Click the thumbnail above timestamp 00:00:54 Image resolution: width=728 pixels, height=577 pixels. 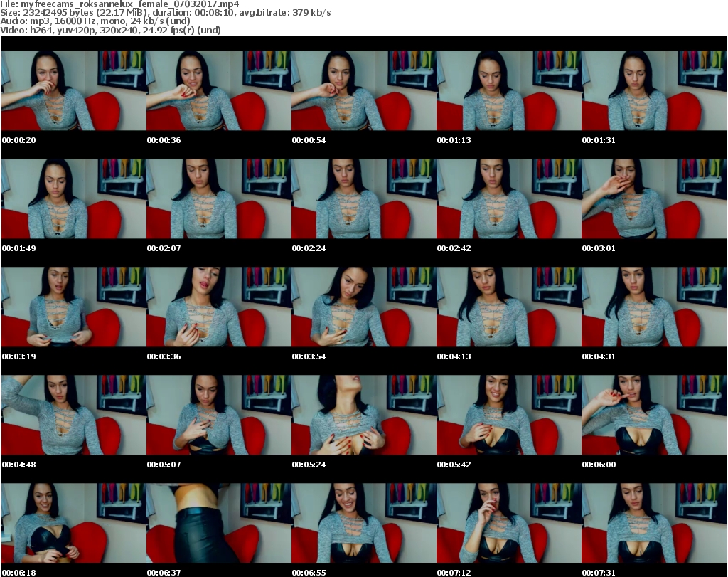click(x=363, y=90)
